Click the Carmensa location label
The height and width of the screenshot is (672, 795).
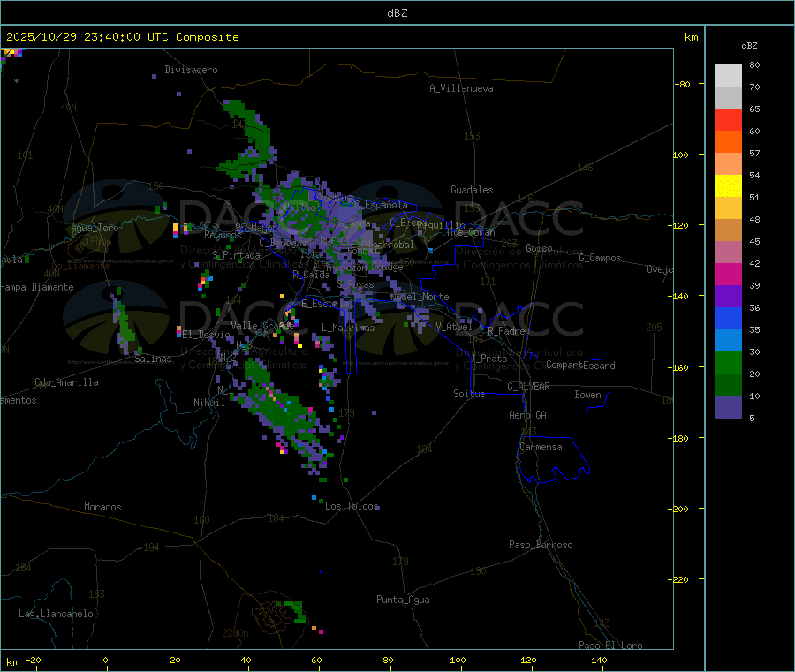click(541, 447)
